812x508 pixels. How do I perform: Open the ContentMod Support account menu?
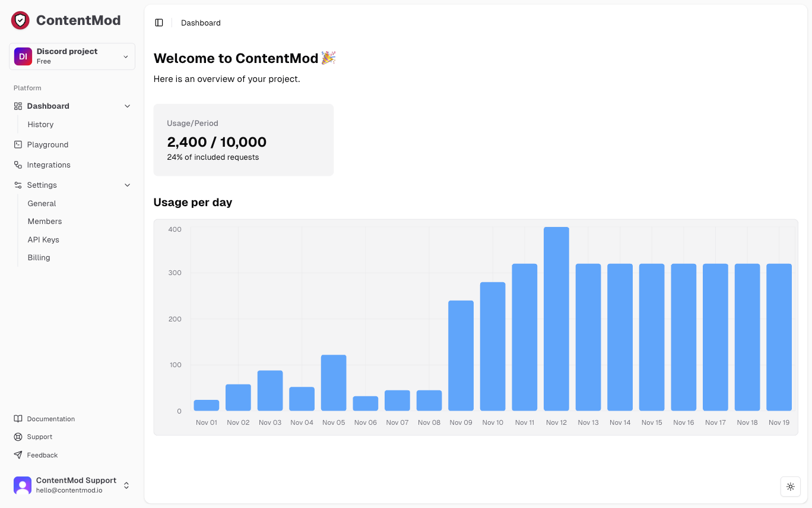click(72, 485)
